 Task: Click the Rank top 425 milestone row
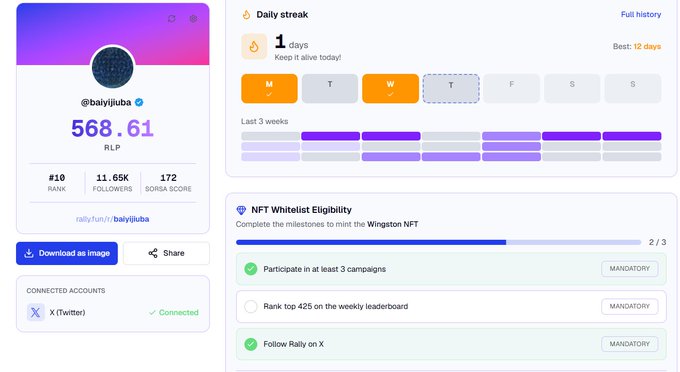coord(451,307)
